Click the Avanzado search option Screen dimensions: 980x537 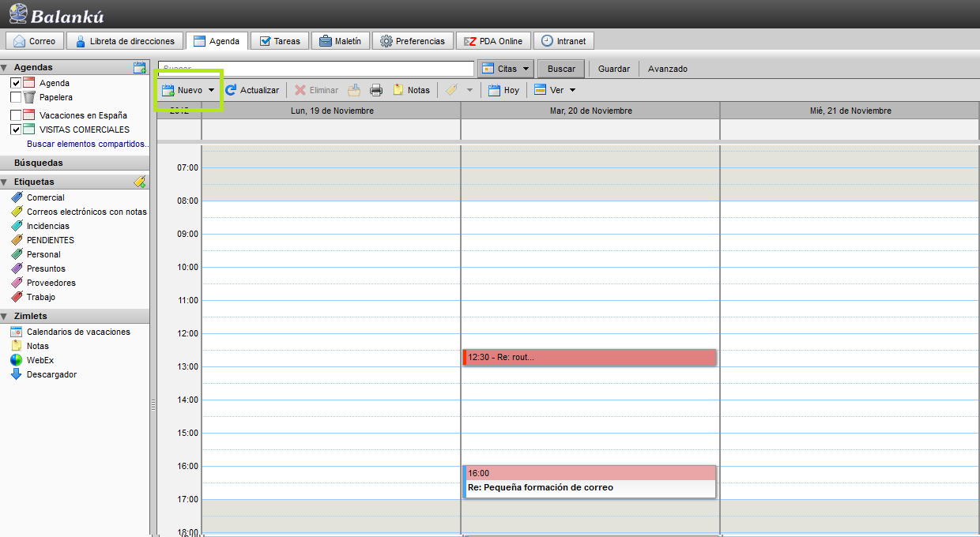pyautogui.click(x=668, y=69)
